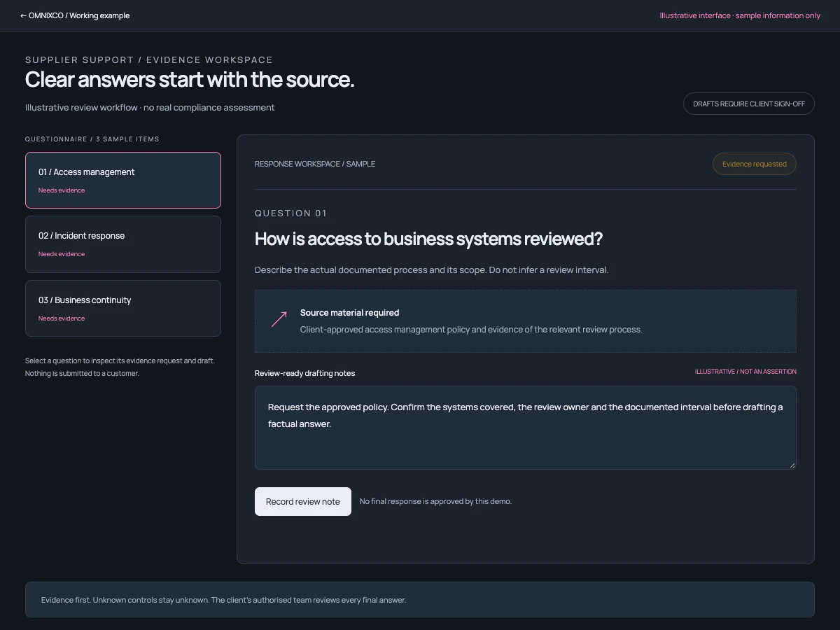Click 'No final response is approved' note
The image size is (840, 630).
tap(435, 501)
